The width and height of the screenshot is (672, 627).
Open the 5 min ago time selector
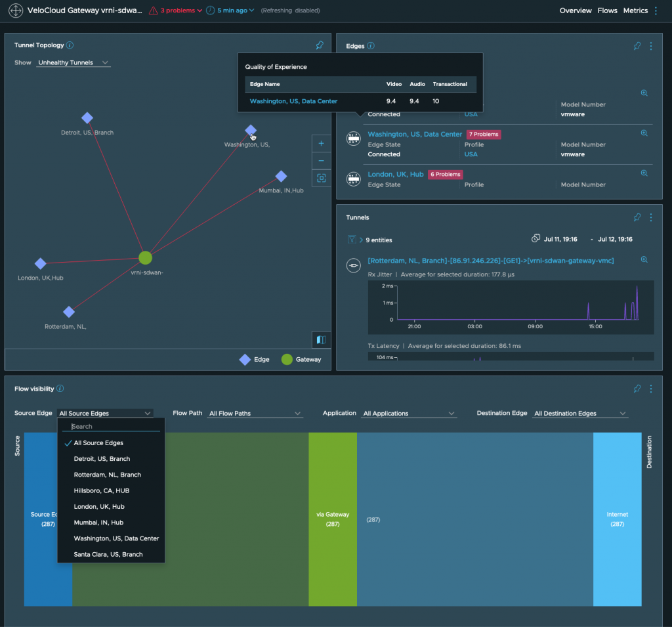pos(230,11)
